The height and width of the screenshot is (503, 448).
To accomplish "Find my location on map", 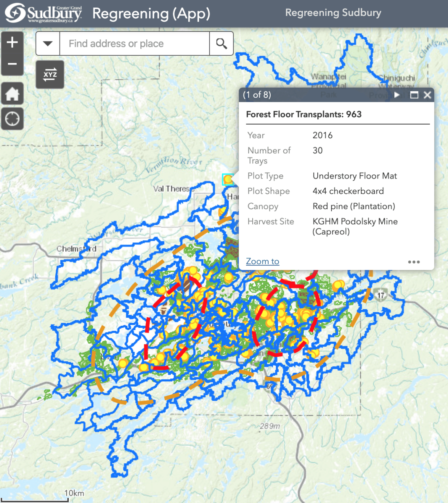I will [x=12, y=119].
